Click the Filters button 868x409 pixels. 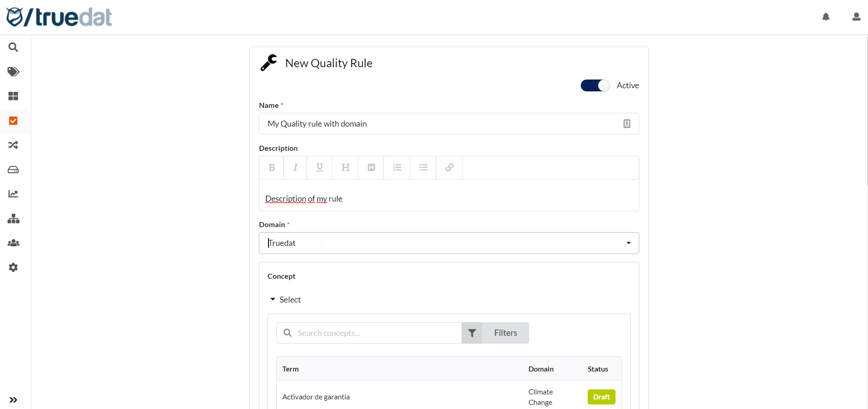click(x=495, y=333)
